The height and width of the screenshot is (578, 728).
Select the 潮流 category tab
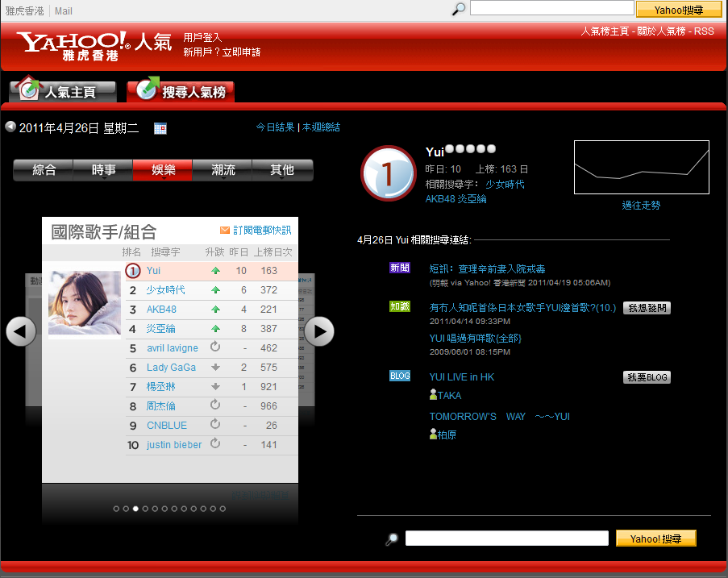click(x=223, y=170)
